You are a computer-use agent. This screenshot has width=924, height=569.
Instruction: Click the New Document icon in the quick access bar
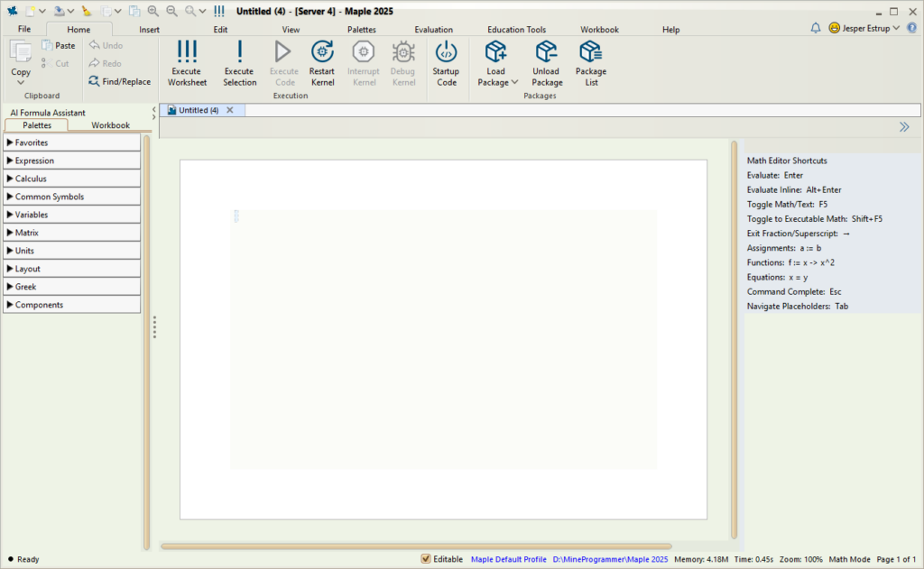pos(30,11)
